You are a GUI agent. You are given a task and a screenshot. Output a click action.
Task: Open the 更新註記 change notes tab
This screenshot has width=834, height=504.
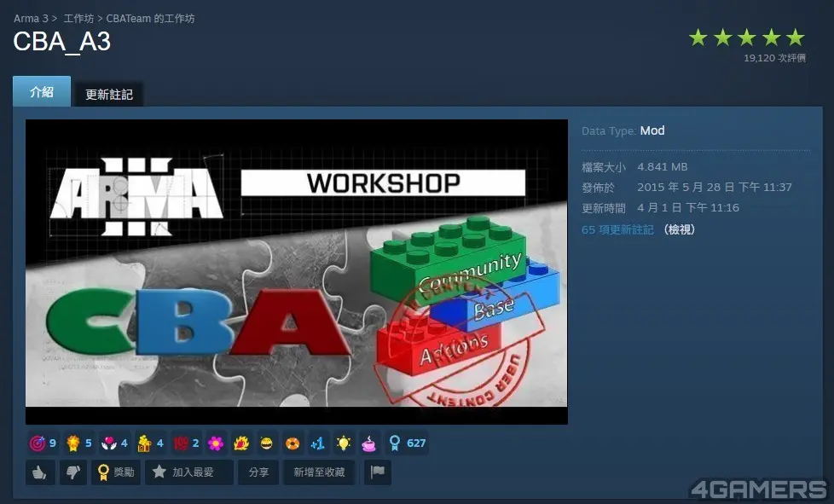click(109, 95)
